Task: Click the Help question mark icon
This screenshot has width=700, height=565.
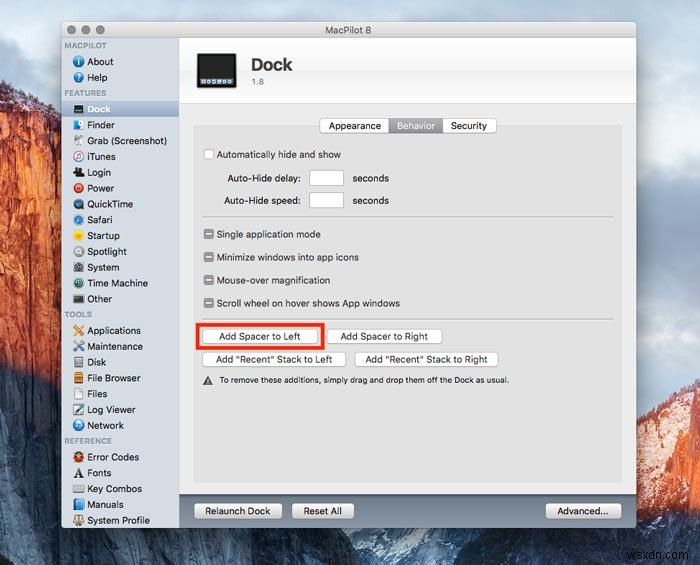Action: click(x=79, y=78)
